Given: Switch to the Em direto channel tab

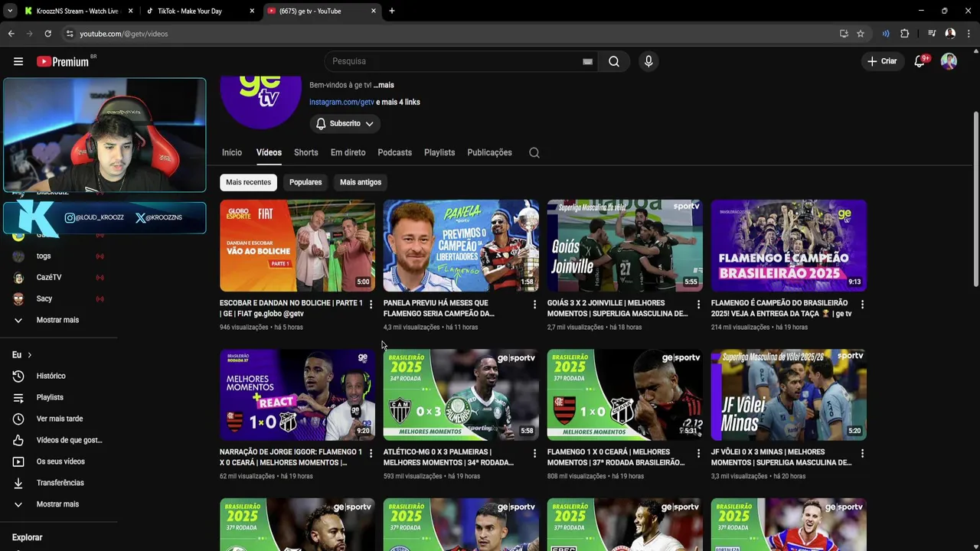Looking at the screenshot, I should pos(348,152).
